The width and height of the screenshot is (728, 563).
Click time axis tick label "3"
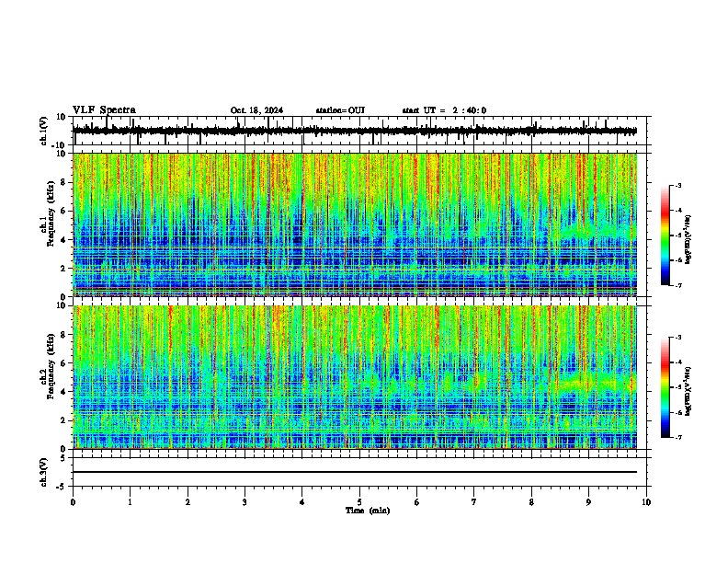coord(245,502)
